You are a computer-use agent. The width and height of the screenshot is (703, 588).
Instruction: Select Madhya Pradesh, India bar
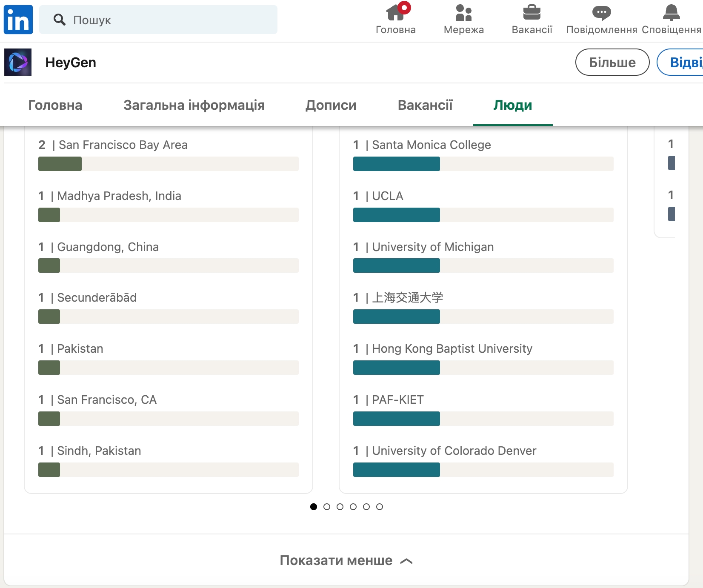[x=169, y=215]
